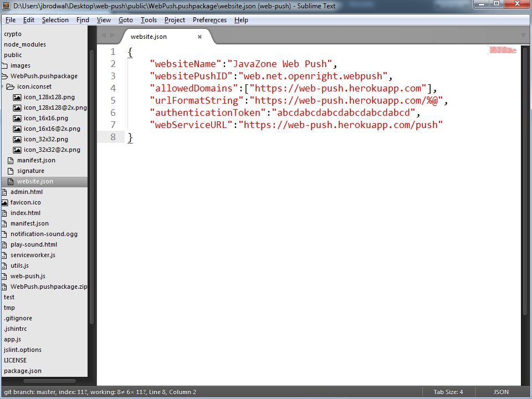
Task: Click the favicon.ico image icon
Action: (x=4, y=203)
